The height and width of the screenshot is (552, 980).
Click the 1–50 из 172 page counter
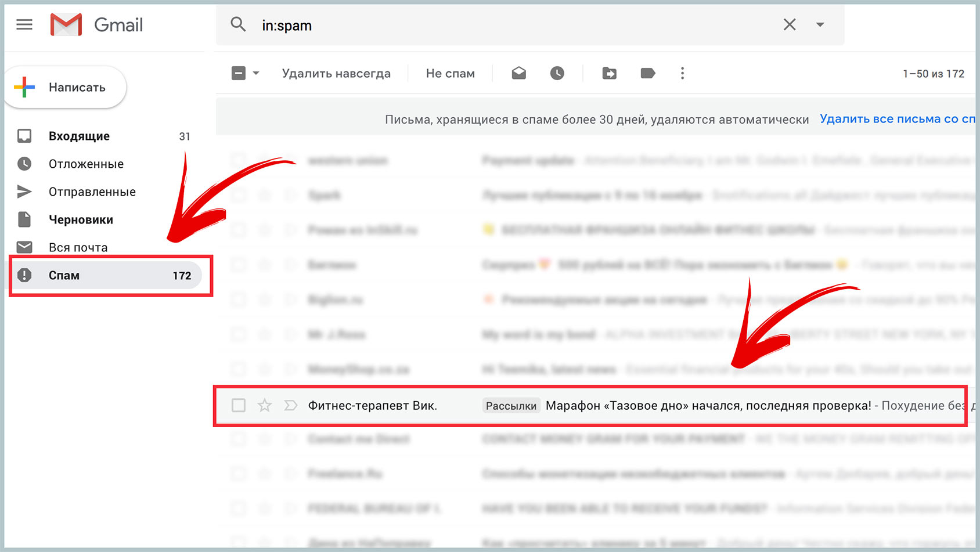934,74
